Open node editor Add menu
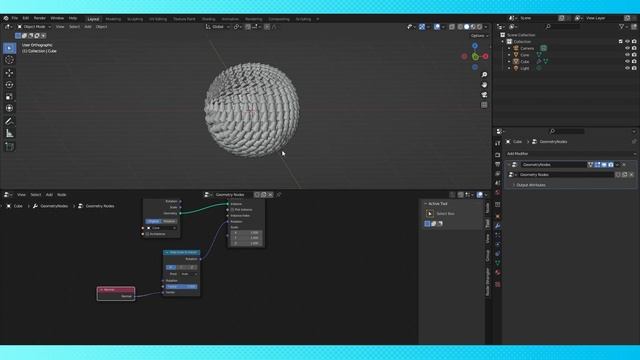Screen dimensions: 640x360 pos(49,195)
